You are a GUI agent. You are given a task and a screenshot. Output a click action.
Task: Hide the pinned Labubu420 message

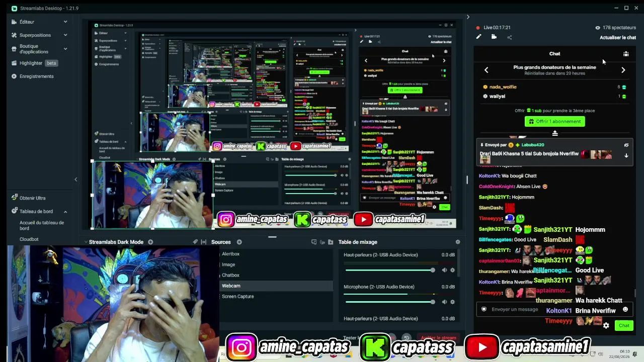(x=626, y=145)
